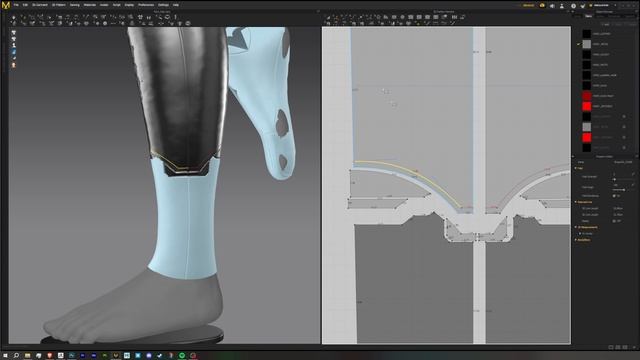The width and height of the screenshot is (640, 360).
Task: Open Windows taskbar search
Action: (x=16, y=356)
